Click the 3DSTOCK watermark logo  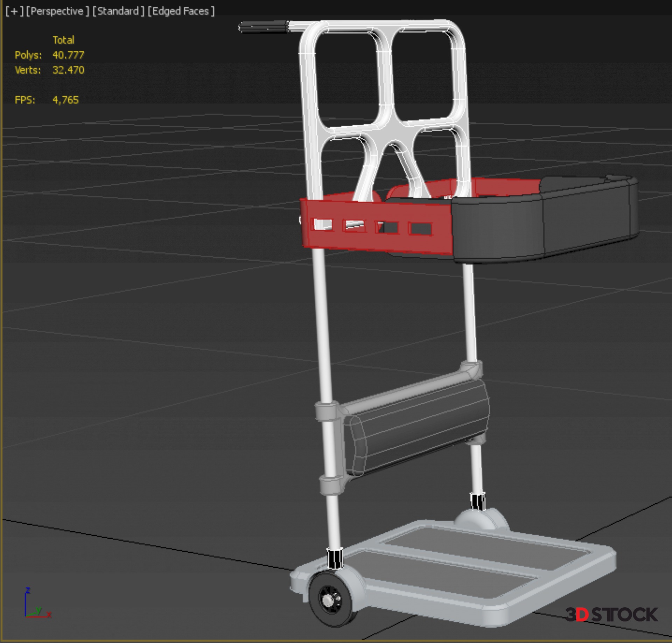coord(611,615)
